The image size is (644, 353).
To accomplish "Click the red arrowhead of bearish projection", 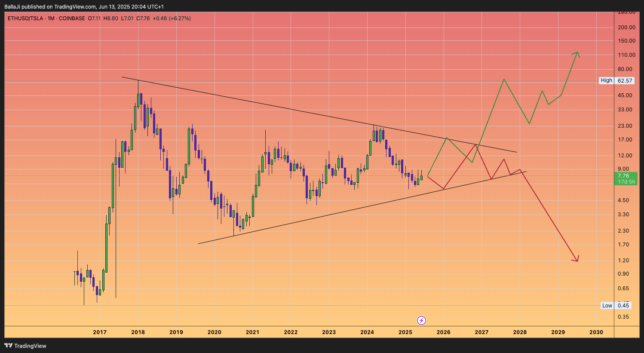I will point(576,259).
